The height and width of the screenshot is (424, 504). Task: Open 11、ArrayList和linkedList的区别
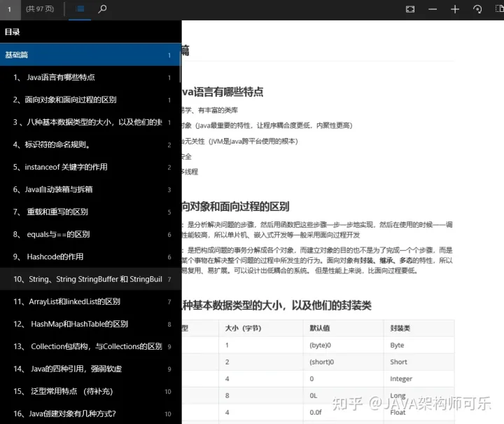coord(90,302)
